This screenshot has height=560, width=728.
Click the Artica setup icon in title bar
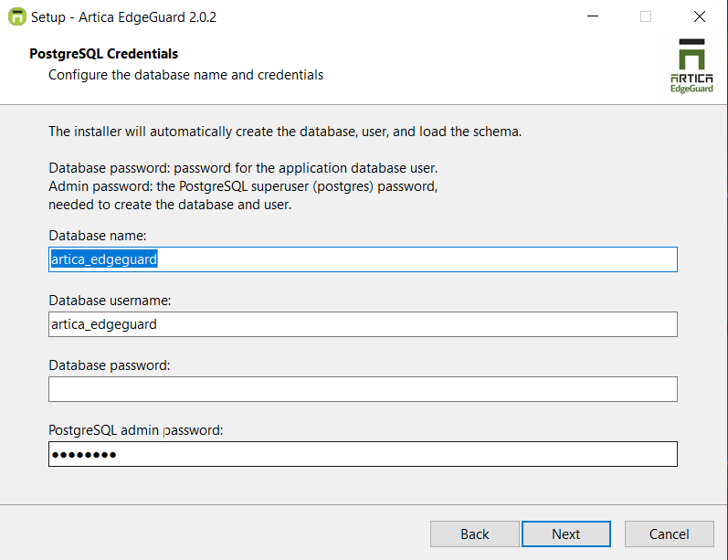(x=17, y=16)
